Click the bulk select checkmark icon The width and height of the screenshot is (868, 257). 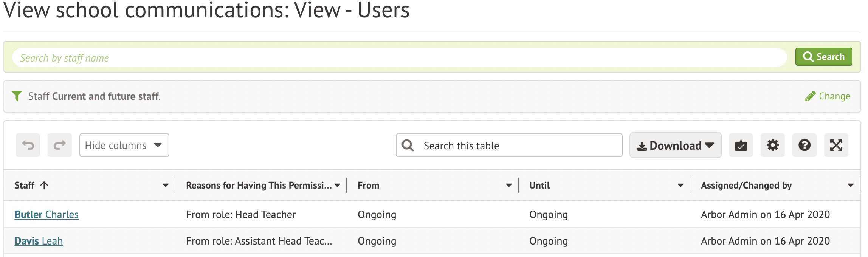point(741,145)
